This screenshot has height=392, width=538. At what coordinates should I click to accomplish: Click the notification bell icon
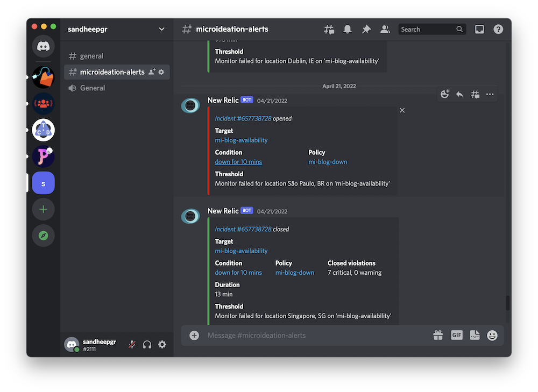click(x=348, y=30)
